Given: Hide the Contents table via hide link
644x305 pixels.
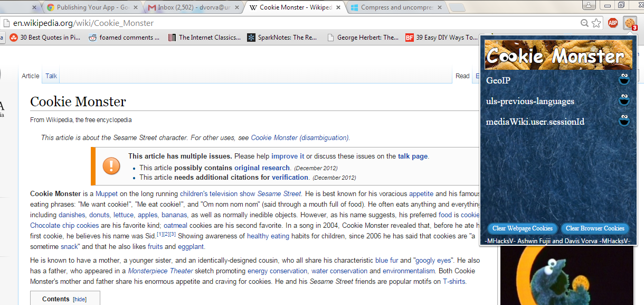Looking at the screenshot, I should pos(80,299).
